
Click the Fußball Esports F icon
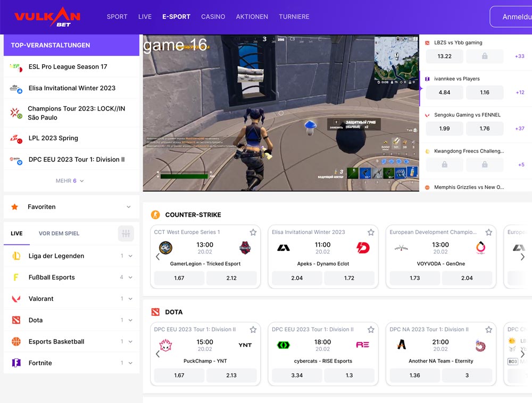click(15, 277)
